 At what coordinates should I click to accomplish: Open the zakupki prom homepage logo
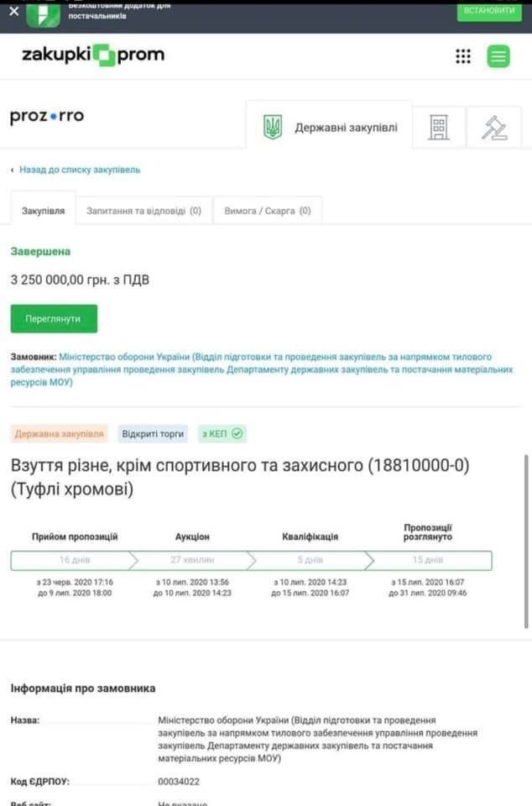(93, 55)
